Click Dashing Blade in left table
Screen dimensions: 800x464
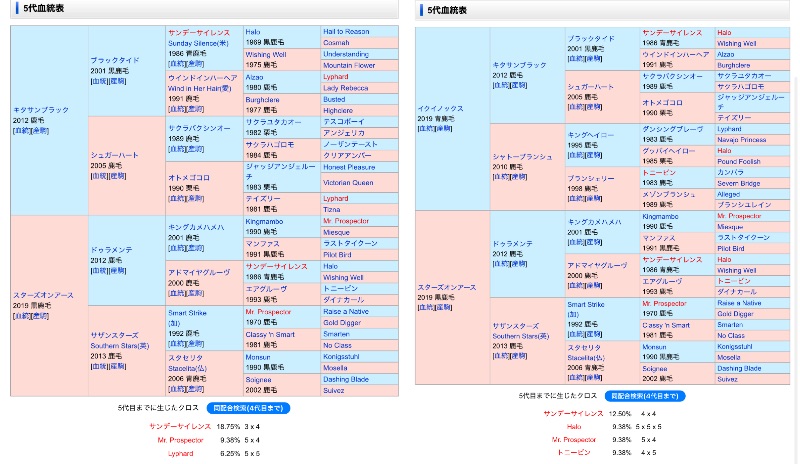pos(345,379)
